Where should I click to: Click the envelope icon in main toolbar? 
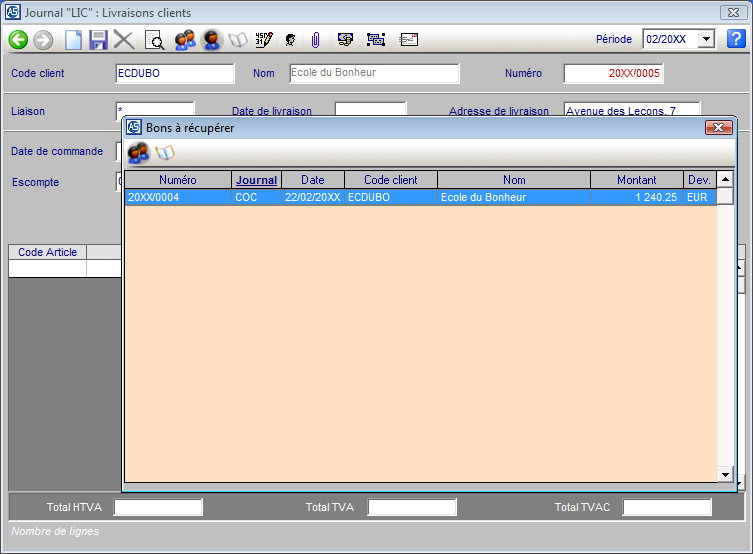point(408,40)
